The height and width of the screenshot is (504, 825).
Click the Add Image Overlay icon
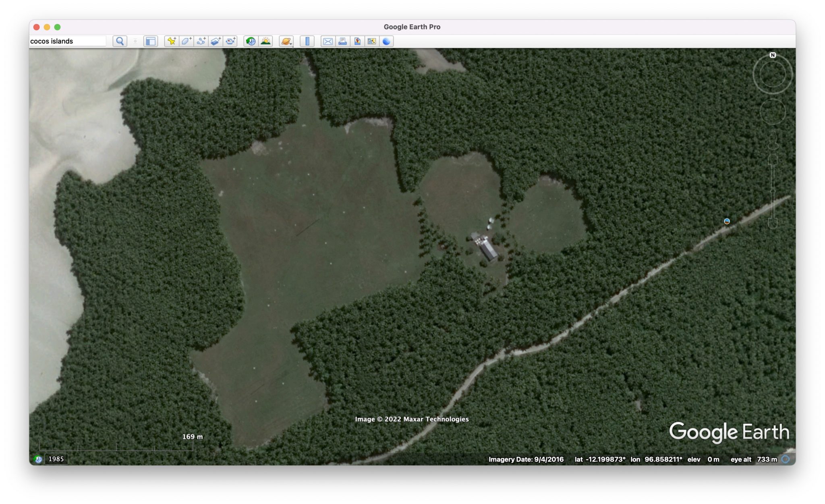point(216,41)
